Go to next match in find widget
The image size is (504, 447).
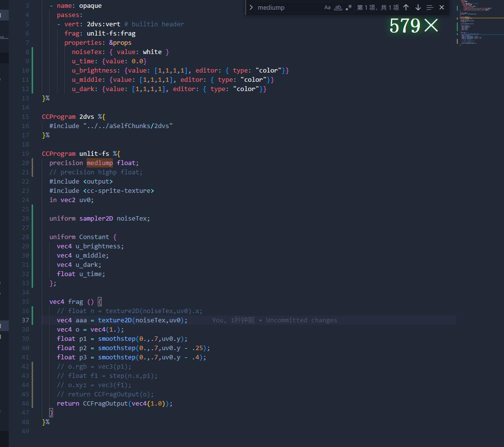click(x=418, y=7)
